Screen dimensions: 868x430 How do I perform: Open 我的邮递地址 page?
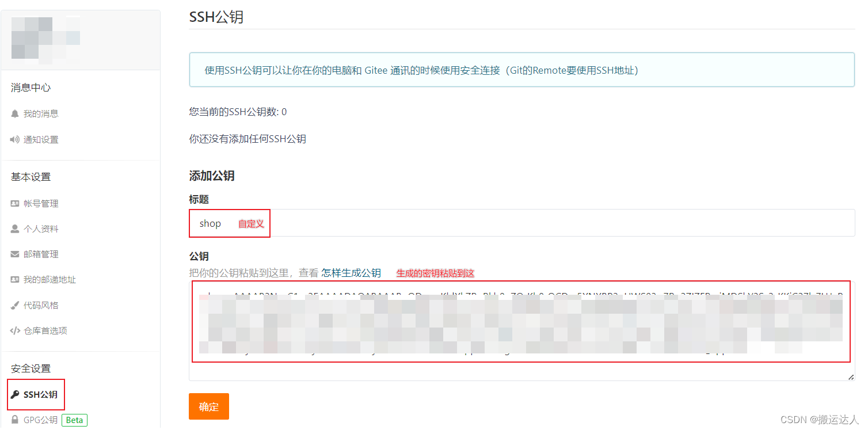tap(50, 280)
